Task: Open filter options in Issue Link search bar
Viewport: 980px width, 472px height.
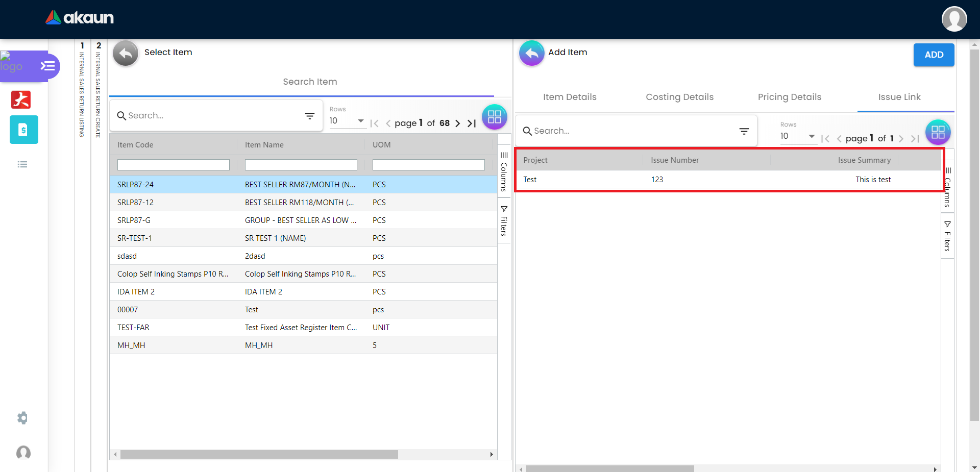Action: tap(744, 131)
